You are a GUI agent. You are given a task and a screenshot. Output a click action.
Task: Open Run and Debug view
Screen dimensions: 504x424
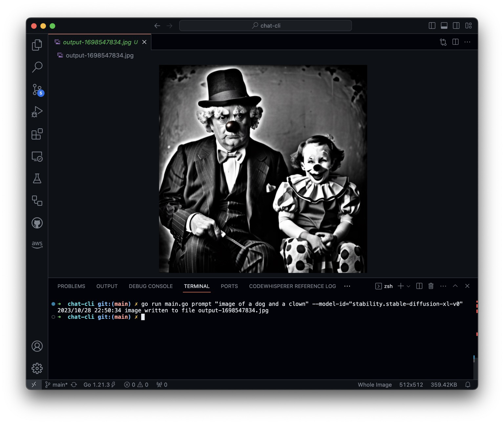pos(37,112)
